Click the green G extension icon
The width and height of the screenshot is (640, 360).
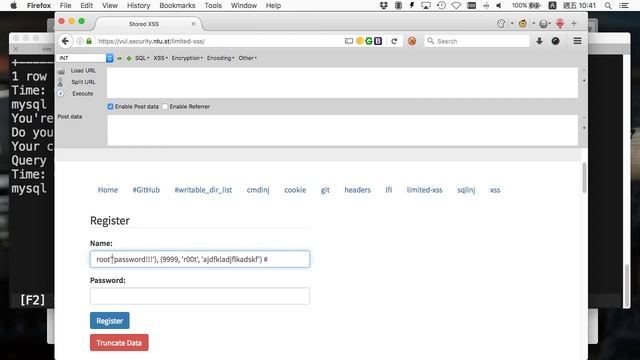369,41
